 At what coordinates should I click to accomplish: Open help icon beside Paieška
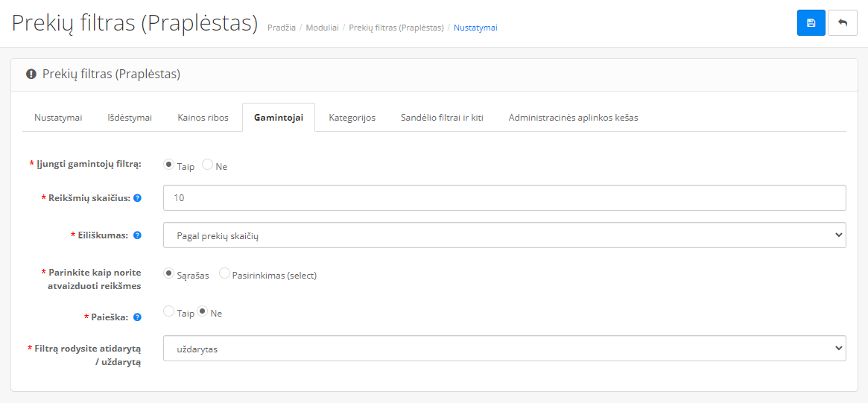point(137,317)
